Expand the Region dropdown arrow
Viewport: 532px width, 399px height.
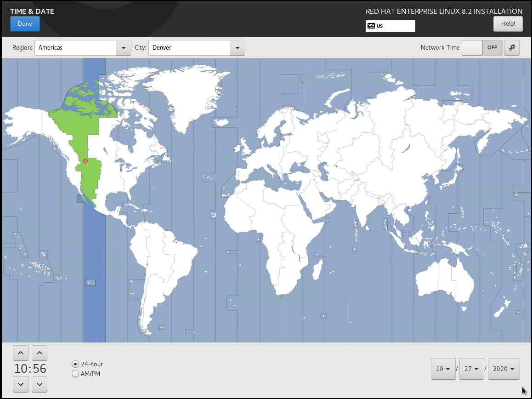[123, 48]
